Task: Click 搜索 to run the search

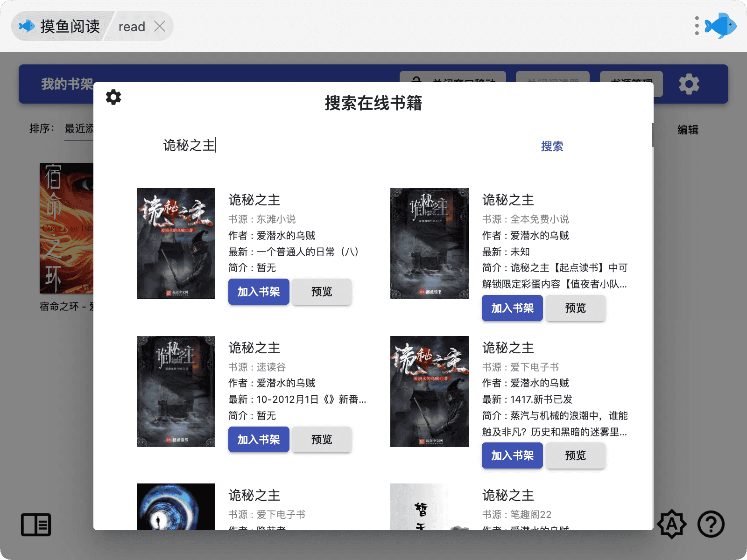Action: point(552,147)
